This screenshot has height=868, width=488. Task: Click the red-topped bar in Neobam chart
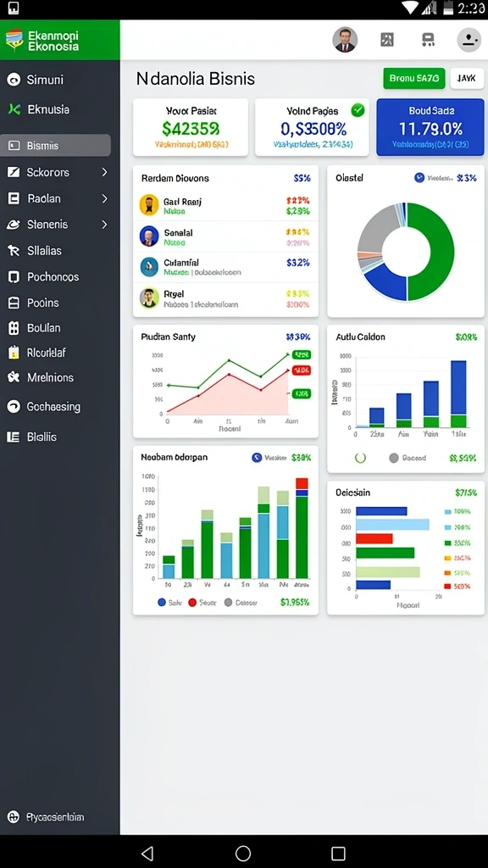[x=302, y=528]
